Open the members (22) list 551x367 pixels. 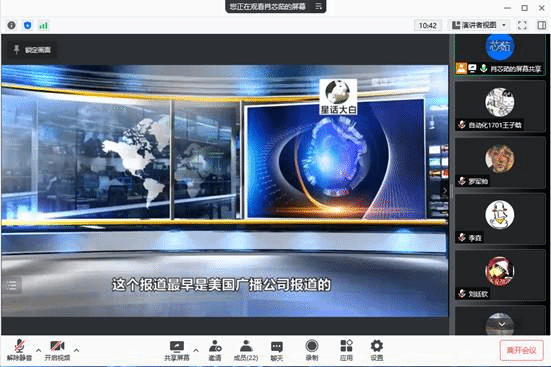[x=246, y=350]
